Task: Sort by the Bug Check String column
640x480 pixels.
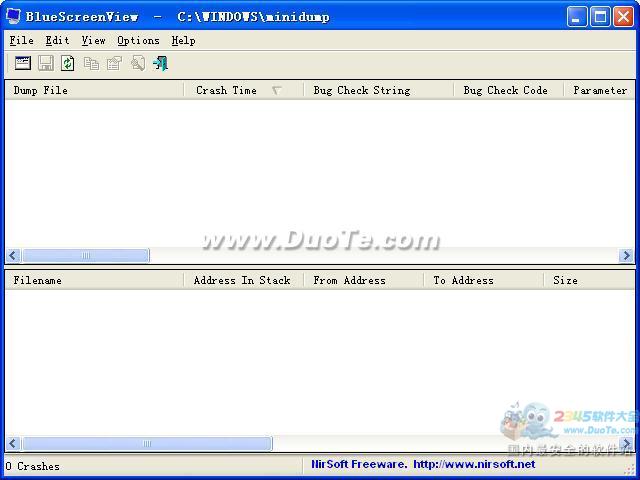Action: pos(361,90)
